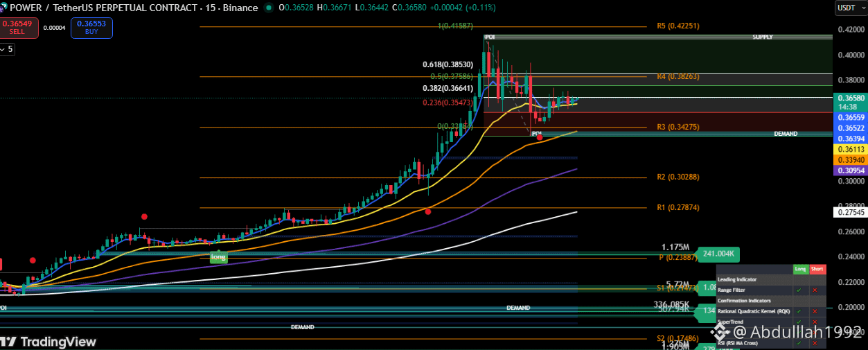Click the 0.382(0.36641) Fibonacci level label
The width and height of the screenshot is (868, 350).
coord(448,88)
